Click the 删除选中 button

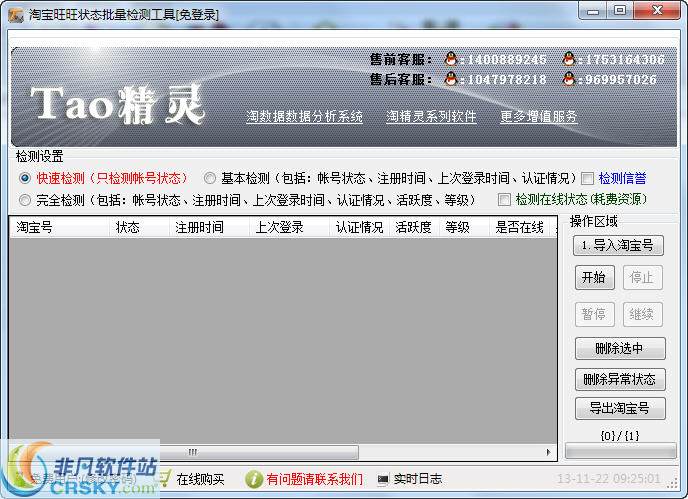(620, 348)
